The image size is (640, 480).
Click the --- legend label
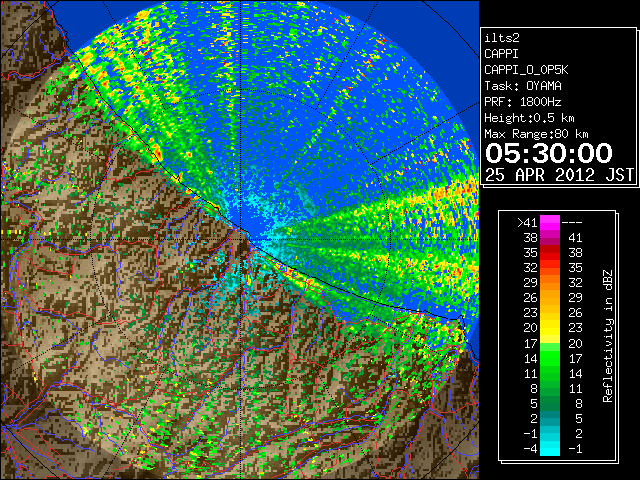(572, 223)
